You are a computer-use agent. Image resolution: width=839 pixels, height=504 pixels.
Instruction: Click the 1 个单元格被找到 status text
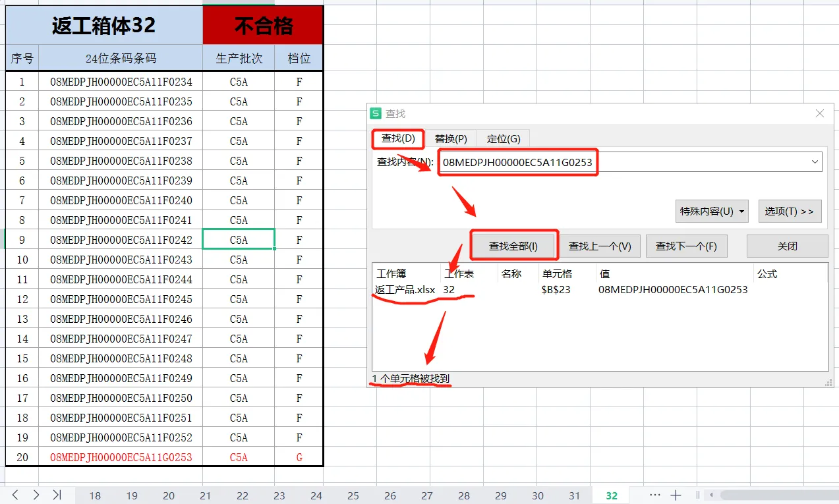pos(411,378)
